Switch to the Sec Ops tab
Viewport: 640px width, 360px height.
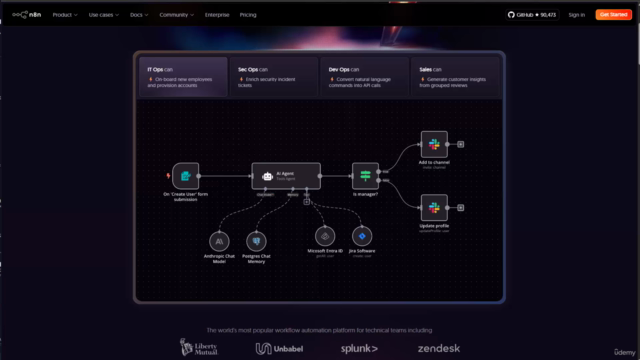tap(274, 77)
